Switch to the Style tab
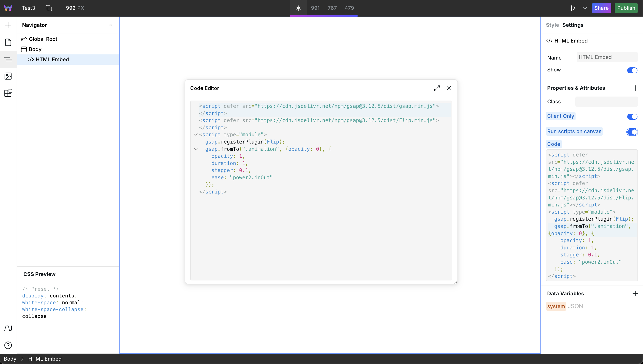This screenshot has width=643, height=364. (x=552, y=25)
